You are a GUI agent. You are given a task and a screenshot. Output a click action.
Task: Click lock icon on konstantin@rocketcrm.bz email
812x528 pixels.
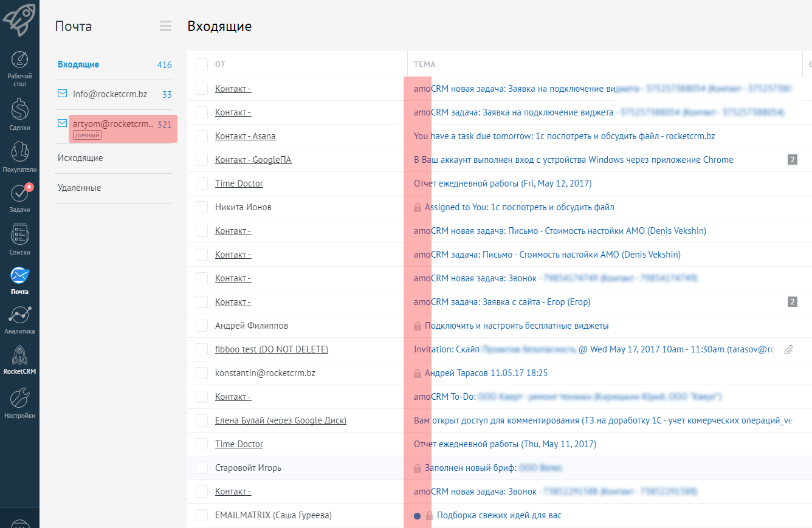click(x=418, y=373)
